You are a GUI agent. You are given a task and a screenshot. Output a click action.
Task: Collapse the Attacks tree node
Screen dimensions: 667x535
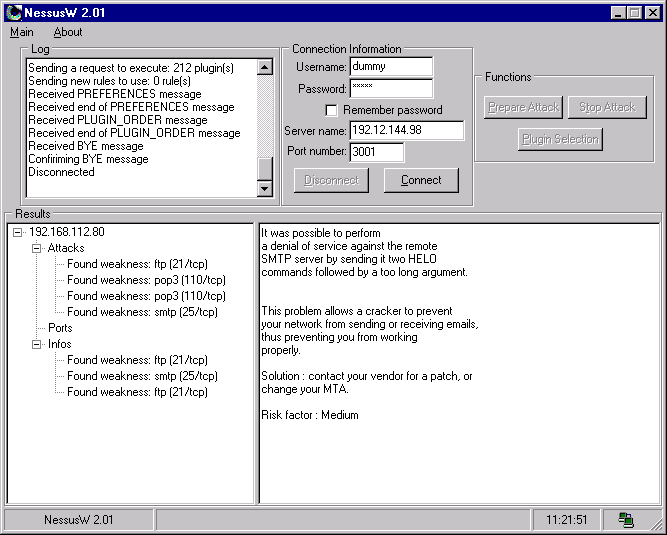point(37,248)
